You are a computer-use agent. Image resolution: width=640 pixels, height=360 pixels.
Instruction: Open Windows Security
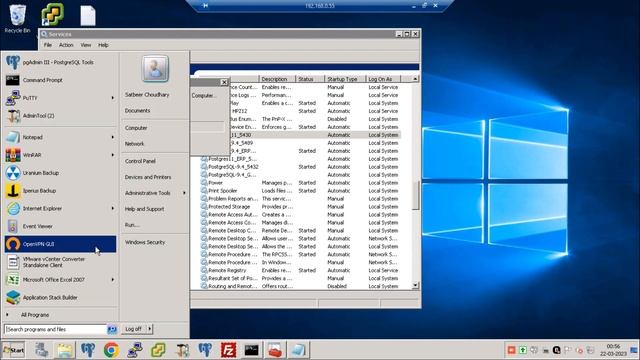[145, 242]
